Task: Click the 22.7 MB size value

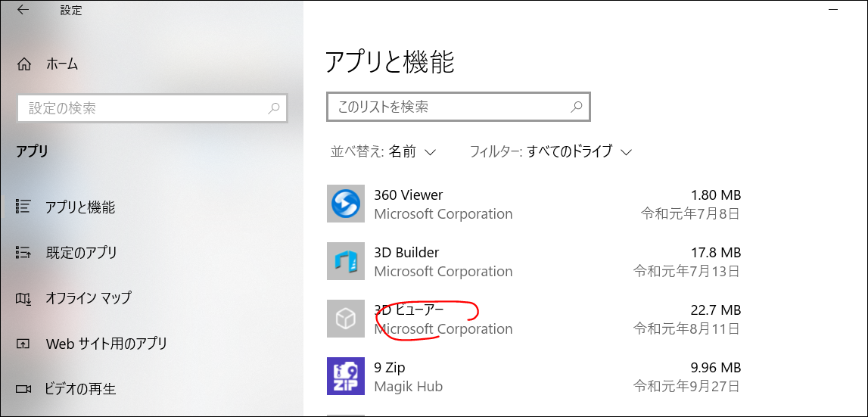Action: (715, 310)
